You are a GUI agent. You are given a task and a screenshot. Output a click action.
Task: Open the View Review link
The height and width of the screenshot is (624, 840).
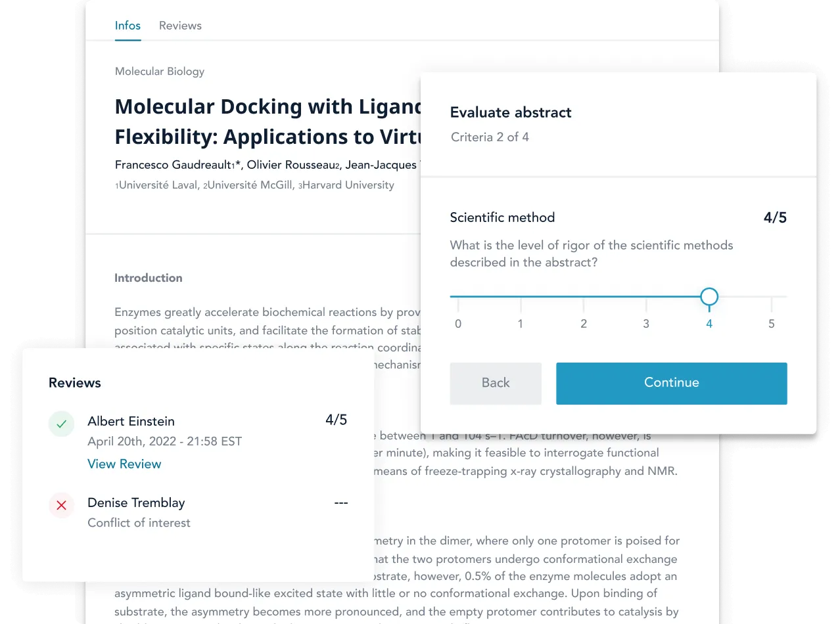tap(124, 464)
